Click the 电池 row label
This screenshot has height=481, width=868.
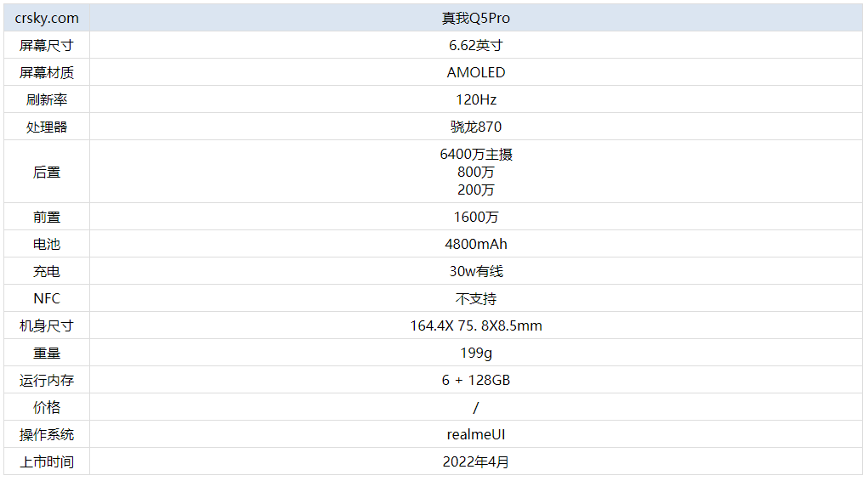click(47, 244)
